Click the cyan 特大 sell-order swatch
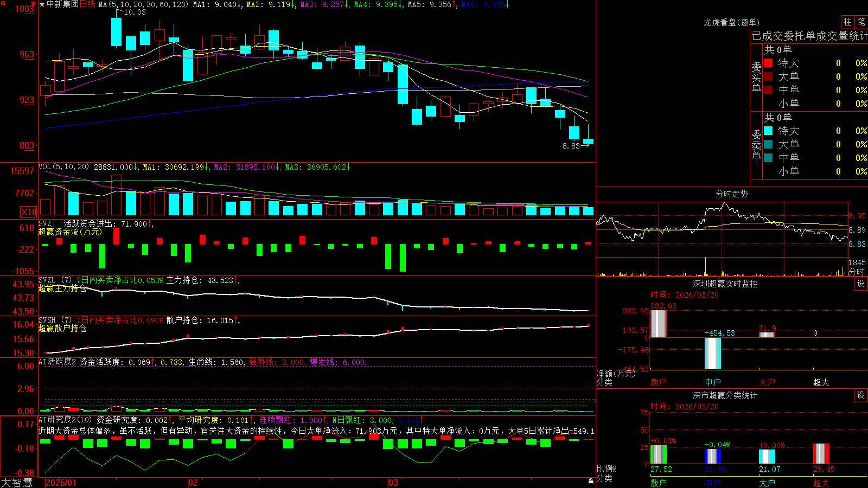This screenshot has height=488, width=868. click(x=768, y=131)
